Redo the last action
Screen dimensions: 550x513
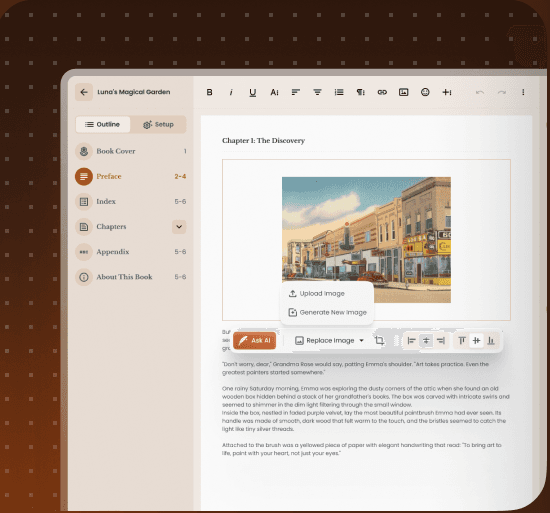[x=502, y=92]
